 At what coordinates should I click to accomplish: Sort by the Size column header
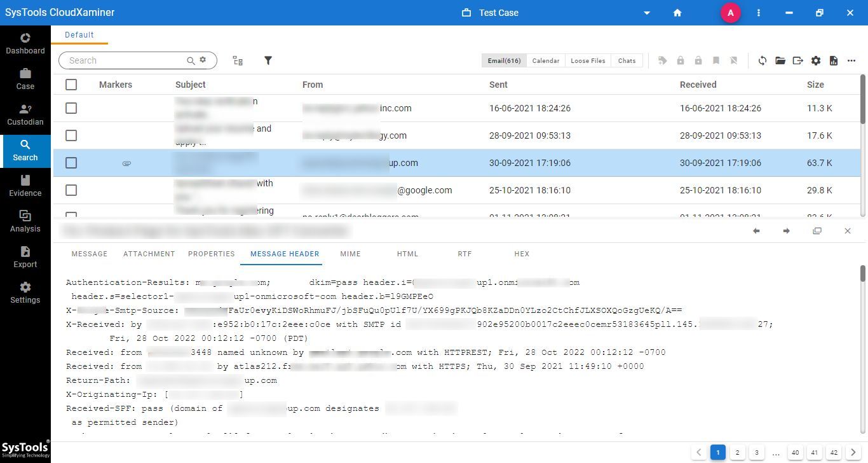(815, 85)
